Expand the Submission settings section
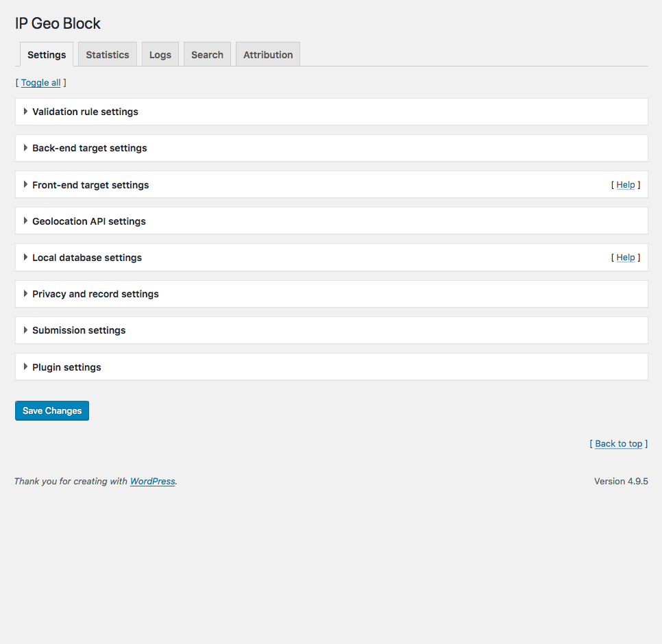 (79, 330)
